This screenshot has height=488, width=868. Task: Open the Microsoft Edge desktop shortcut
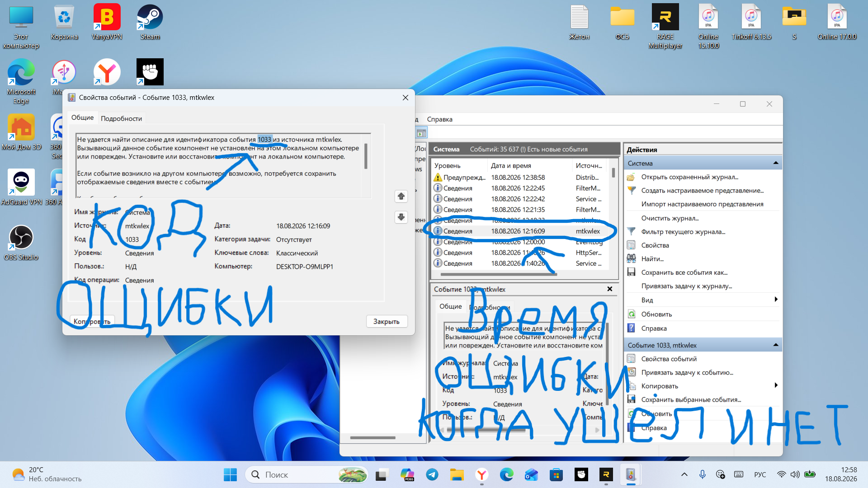21,81
